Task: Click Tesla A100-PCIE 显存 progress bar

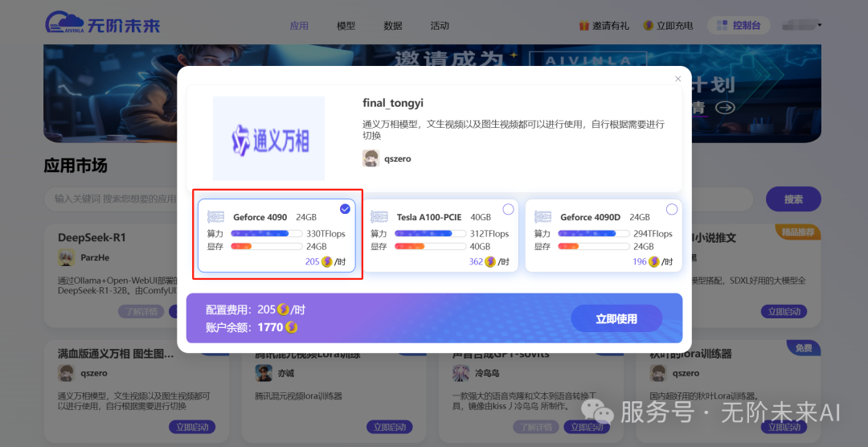Action: pos(430,247)
